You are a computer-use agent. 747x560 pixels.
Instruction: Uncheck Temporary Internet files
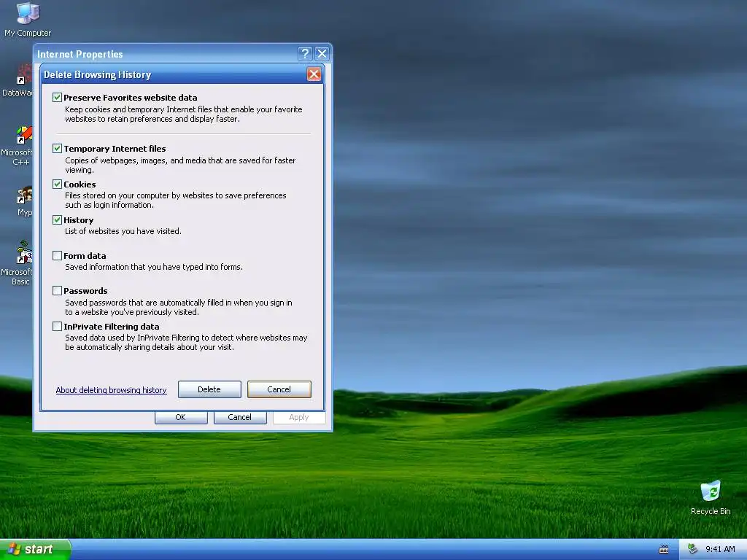[57, 148]
